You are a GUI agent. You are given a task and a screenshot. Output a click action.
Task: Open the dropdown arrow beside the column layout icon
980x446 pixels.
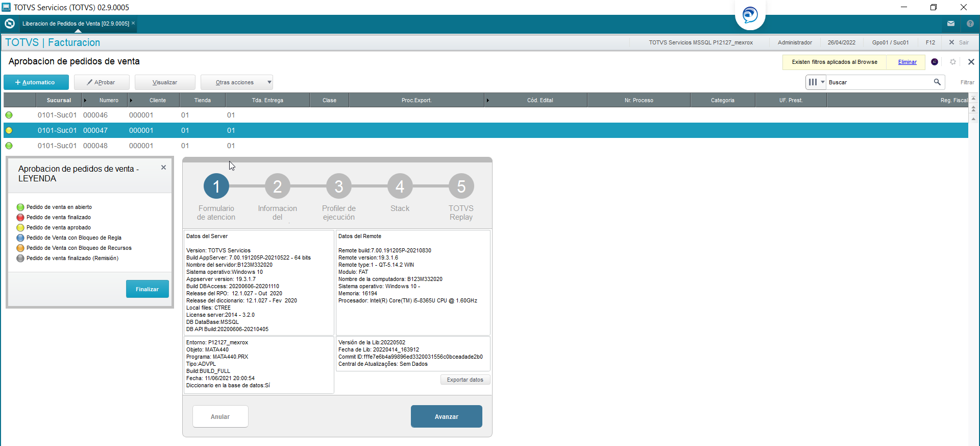tap(822, 82)
